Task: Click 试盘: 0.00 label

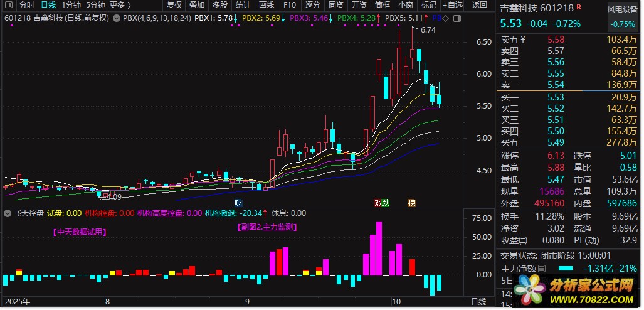Action: (65, 213)
